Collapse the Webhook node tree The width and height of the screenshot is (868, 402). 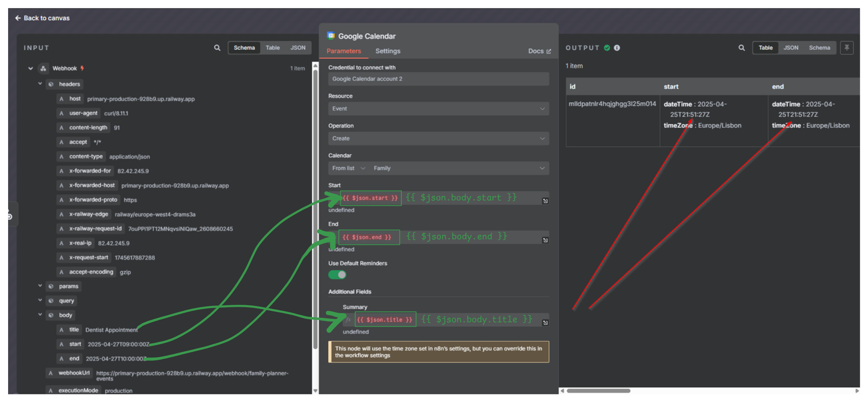point(30,68)
